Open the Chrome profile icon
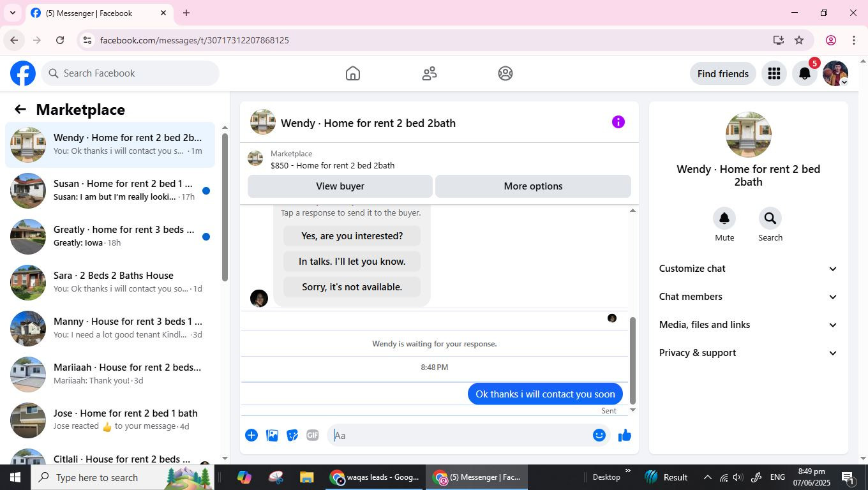Image resolution: width=868 pixels, height=490 pixels. (x=831, y=40)
